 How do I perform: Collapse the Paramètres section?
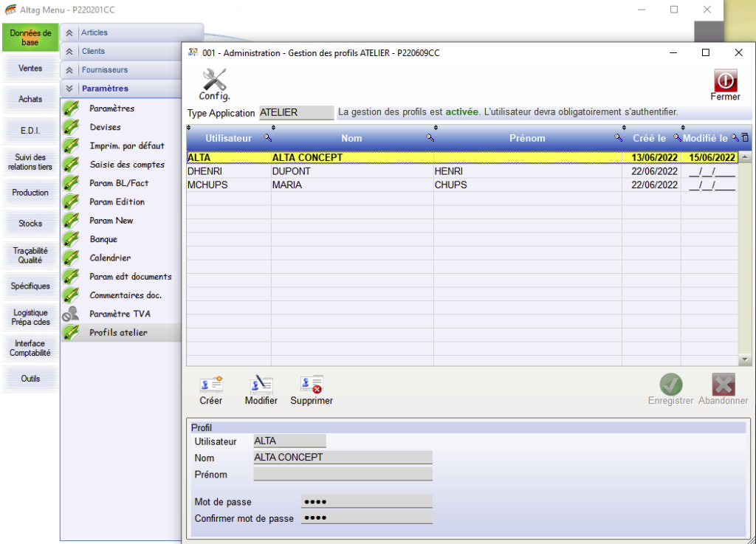69,89
